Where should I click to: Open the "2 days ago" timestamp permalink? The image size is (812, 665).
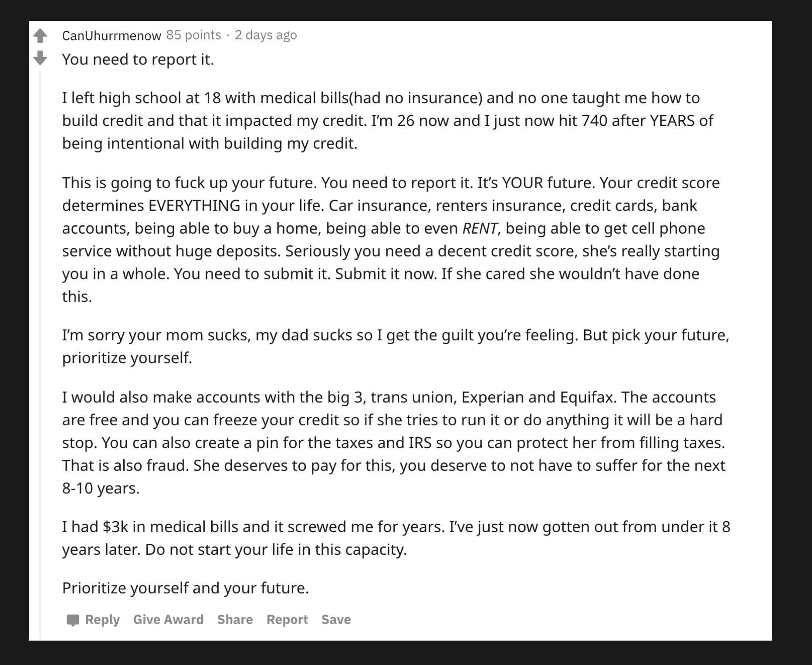click(x=266, y=35)
